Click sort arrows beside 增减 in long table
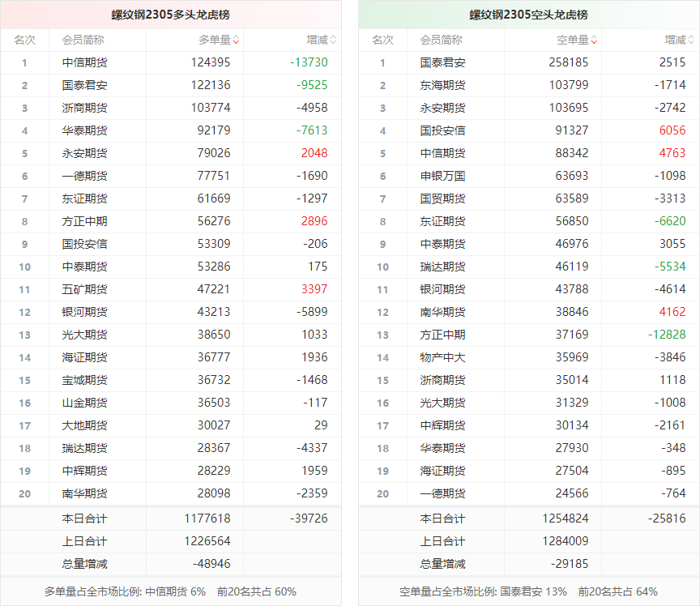This screenshot has height=606, width=700. [x=333, y=40]
